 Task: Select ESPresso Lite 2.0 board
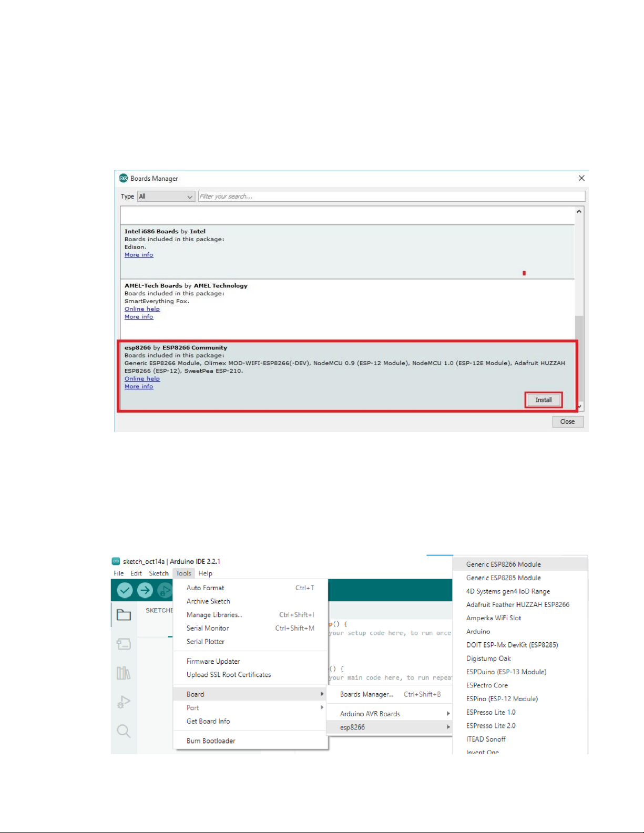click(x=520, y=726)
